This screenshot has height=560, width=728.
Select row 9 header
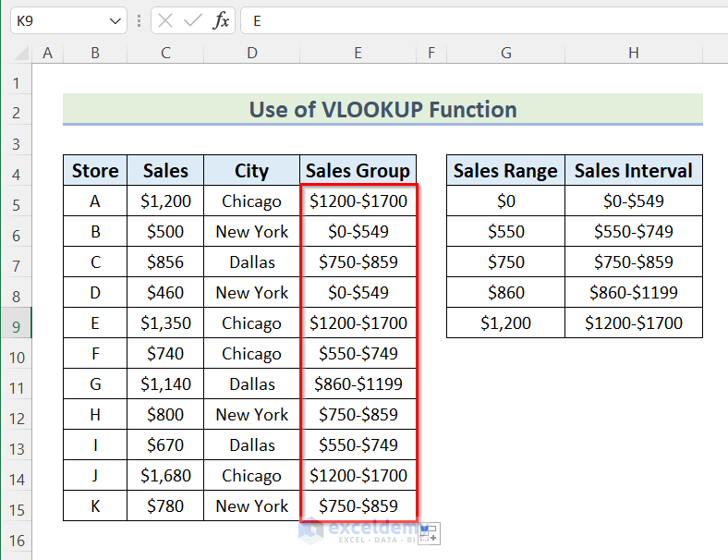pos(16,323)
